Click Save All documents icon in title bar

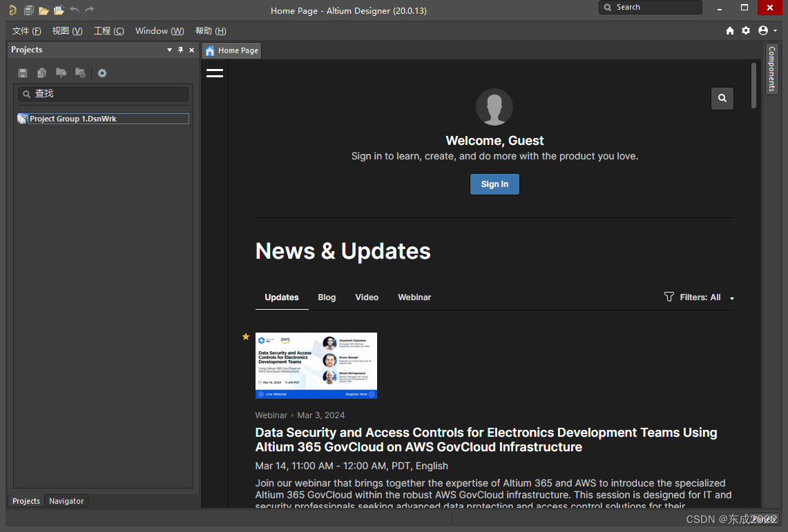click(x=28, y=10)
